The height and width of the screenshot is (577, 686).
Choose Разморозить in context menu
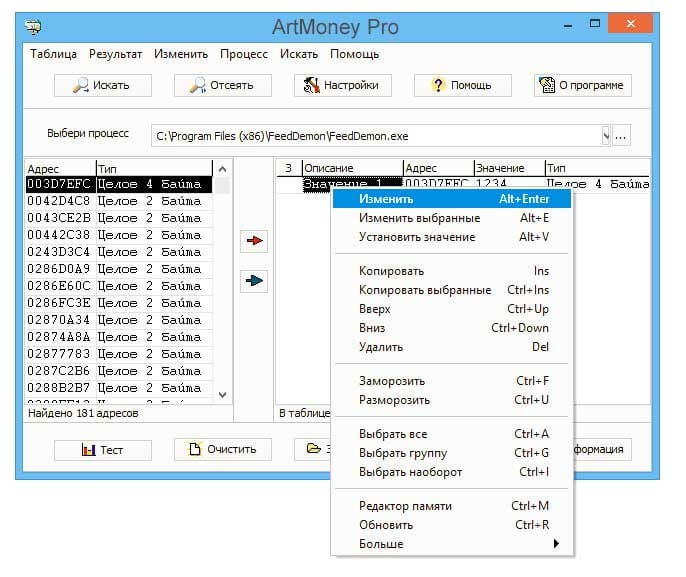(x=452, y=400)
